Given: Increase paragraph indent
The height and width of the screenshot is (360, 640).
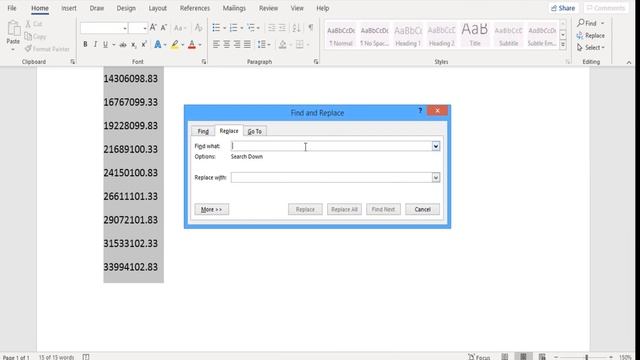Looking at the screenshot, I should point(282,28).
